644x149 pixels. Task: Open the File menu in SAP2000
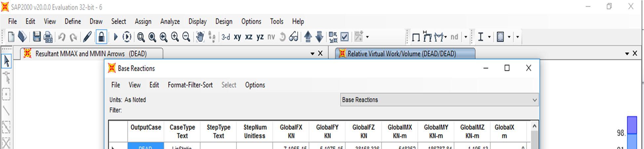coord(13,21)
